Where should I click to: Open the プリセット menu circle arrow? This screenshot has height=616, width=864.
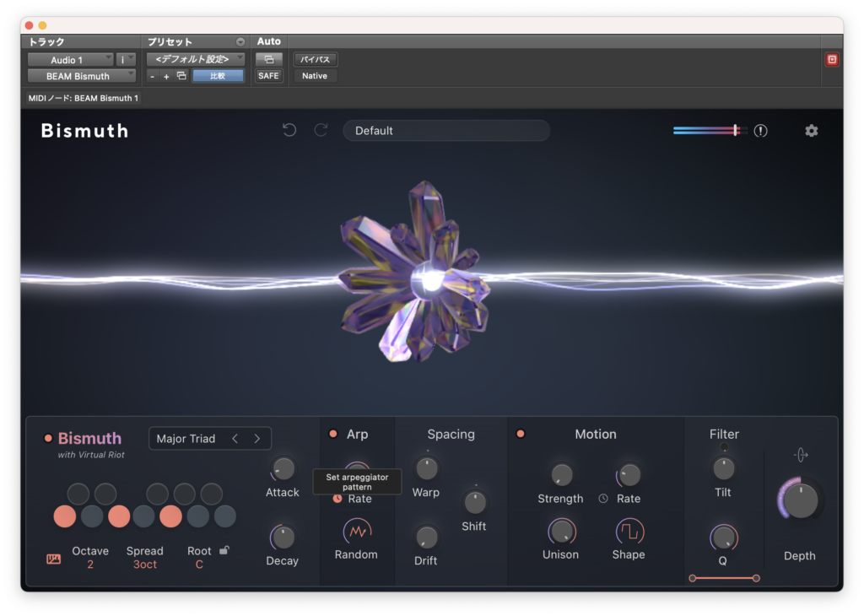240,42
